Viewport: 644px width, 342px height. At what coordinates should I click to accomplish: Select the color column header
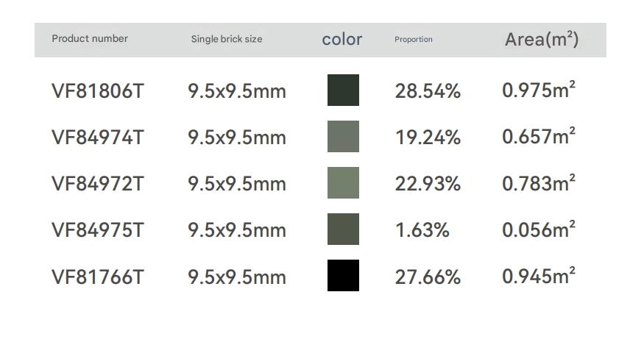[x=342, y=40]
